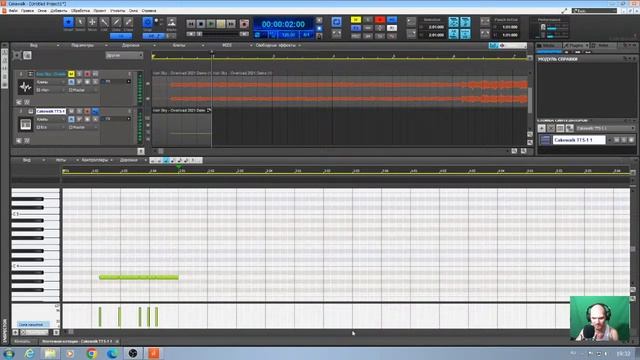Open Обработка menu
Image resolution: width=640 pixels, height=360 pixels.
pos(80,11)
